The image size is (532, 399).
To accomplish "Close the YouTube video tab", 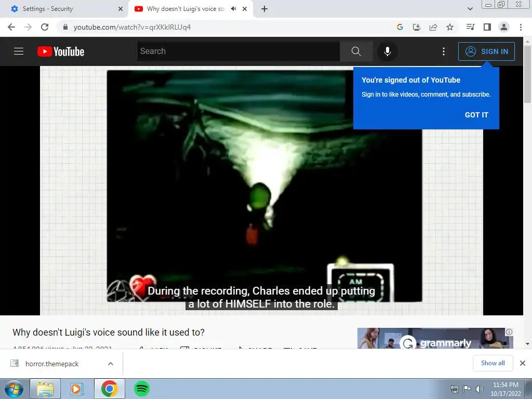I will pyautogui.click(x=245, y=9).
